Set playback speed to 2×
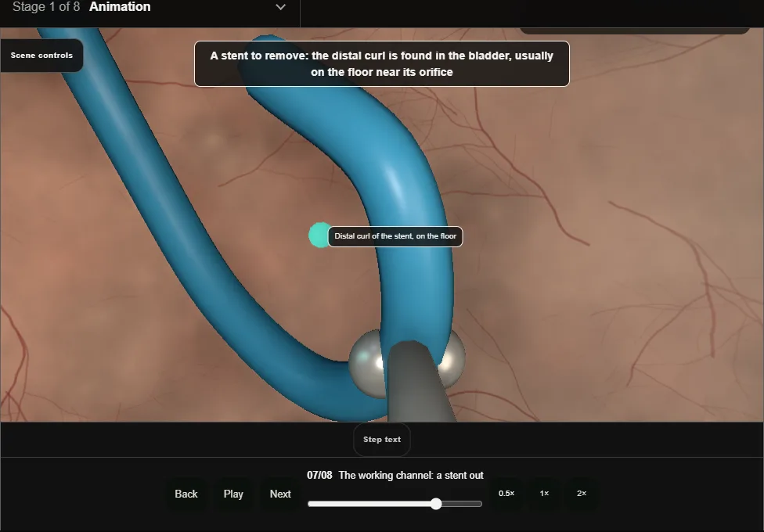The height and width of the screenshot is (532, 764). 582,494
